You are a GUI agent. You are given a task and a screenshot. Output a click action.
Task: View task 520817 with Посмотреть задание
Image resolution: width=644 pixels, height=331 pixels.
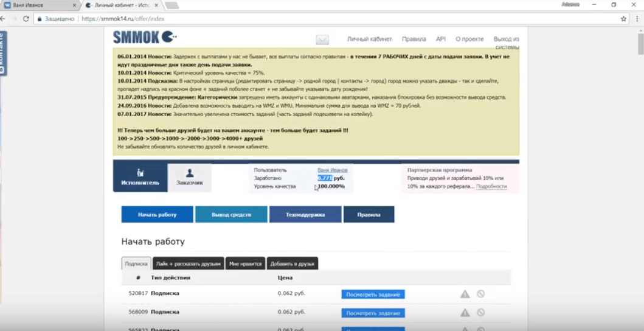pos(373,294)
